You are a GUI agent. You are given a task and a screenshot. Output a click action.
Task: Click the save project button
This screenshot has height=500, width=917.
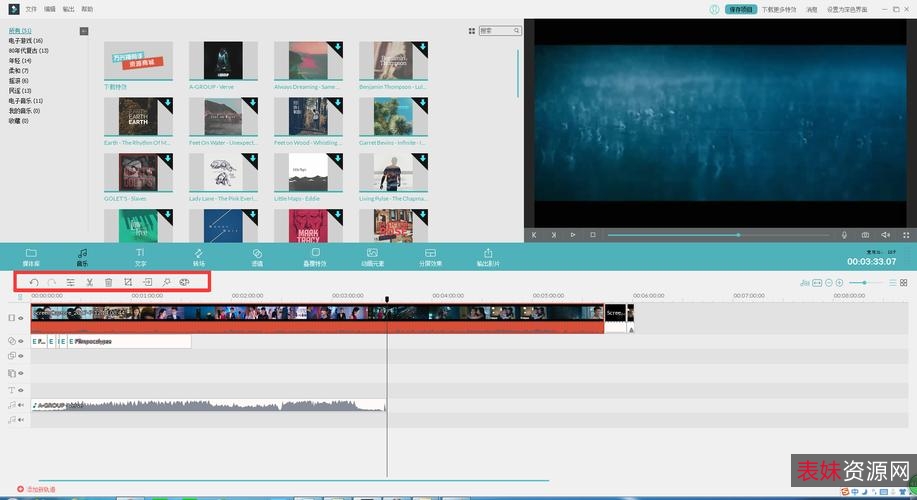741,9
